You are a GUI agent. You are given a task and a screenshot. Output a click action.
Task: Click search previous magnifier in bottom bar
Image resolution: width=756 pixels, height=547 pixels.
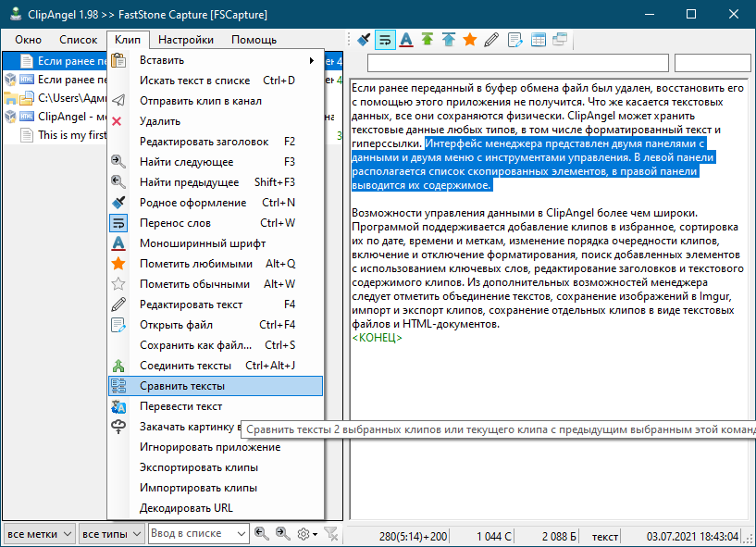tap(262, 533)
